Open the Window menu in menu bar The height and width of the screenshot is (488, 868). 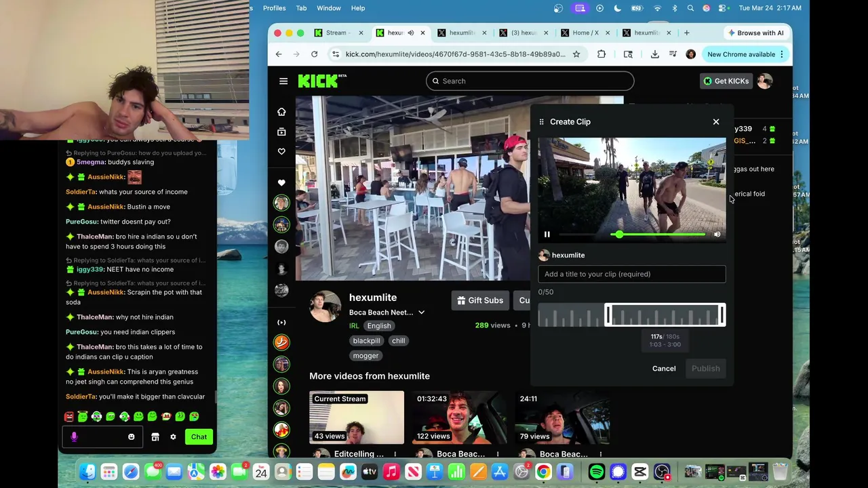328,8
